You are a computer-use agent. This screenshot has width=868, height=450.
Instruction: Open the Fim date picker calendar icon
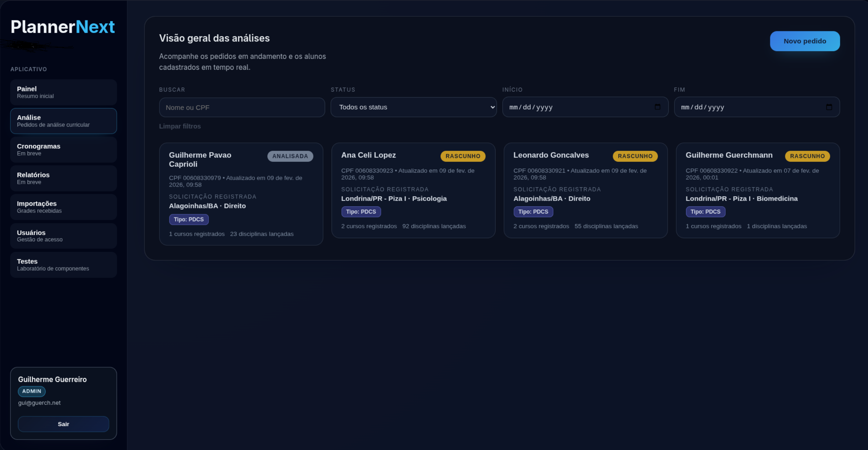[830, 107]
